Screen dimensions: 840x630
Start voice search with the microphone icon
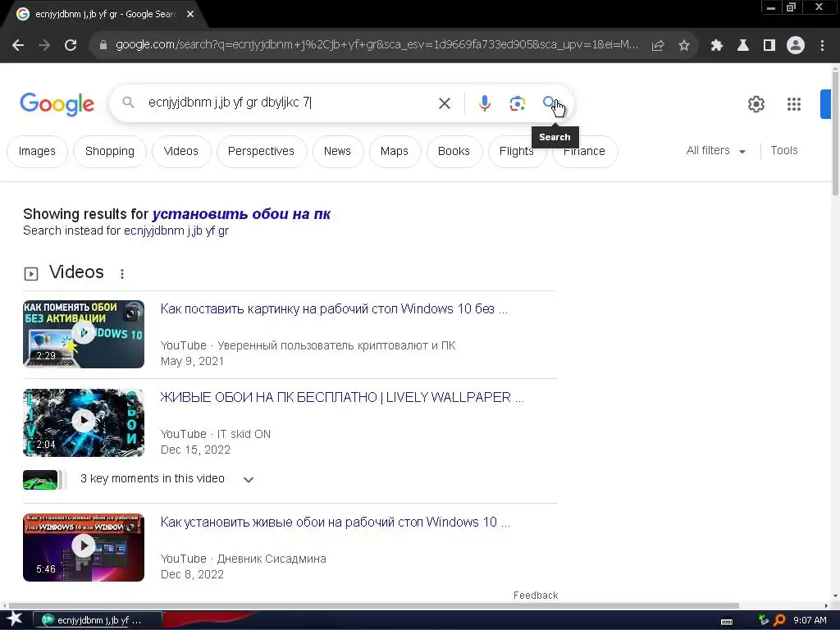[484, 103]
